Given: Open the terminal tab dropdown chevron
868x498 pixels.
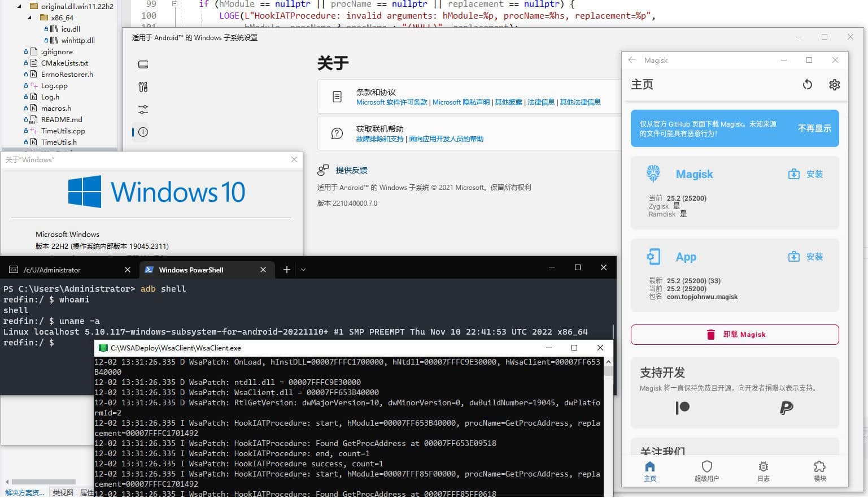Looking at the screenshot, I should pos(303,270).
